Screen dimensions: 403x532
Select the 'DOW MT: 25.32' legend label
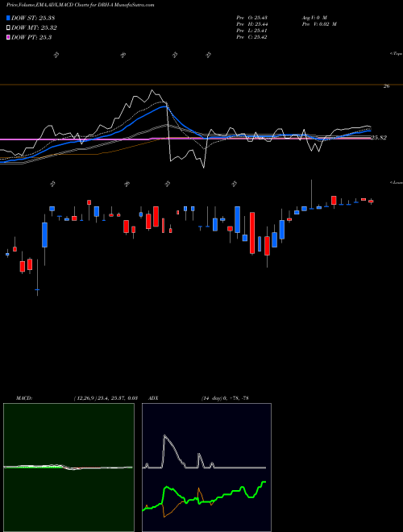34,28
